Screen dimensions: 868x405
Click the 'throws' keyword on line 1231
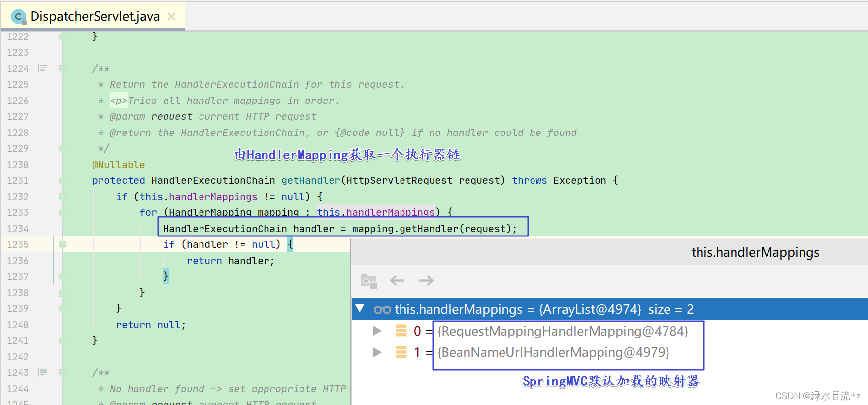(x=530, y=181)
